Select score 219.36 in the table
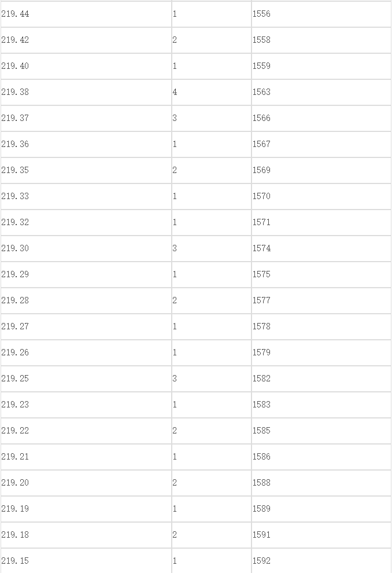The image size is (392, 573). tap(86, 144)
